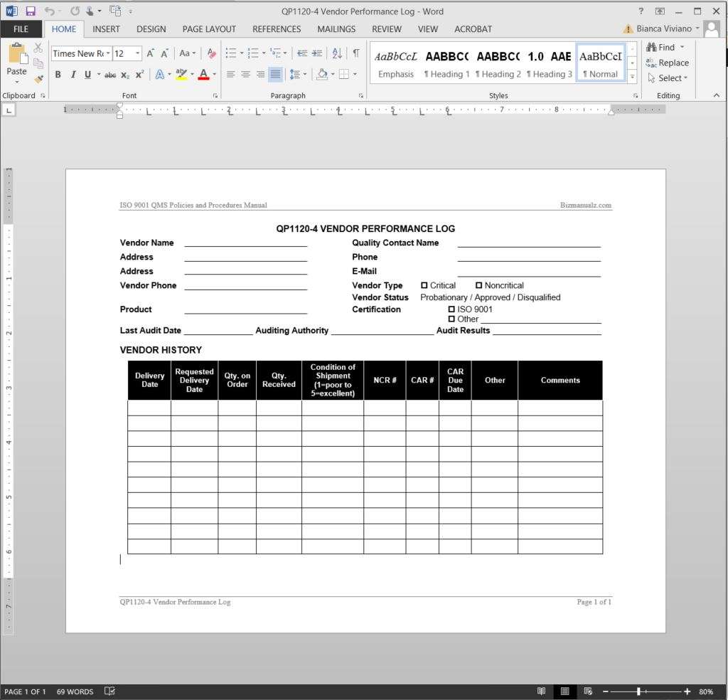This screenshot has height=700, width=728.
Task: Click the 80% zoom level indicator
Action: pos(706,691)
